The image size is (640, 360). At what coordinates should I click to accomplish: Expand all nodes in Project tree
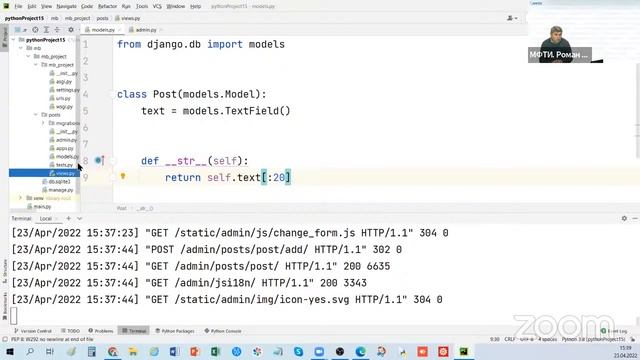tap(46, 30)
